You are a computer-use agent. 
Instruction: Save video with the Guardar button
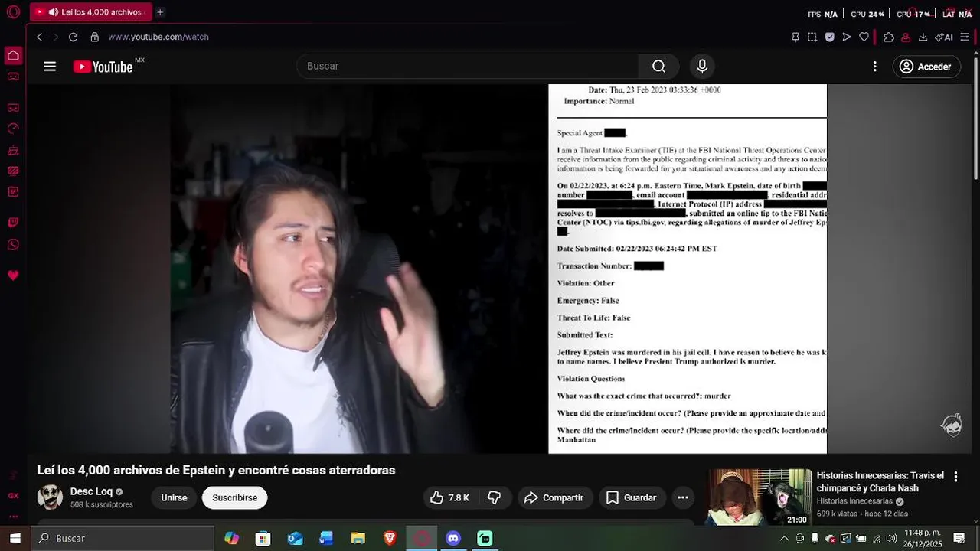[632, 497]
